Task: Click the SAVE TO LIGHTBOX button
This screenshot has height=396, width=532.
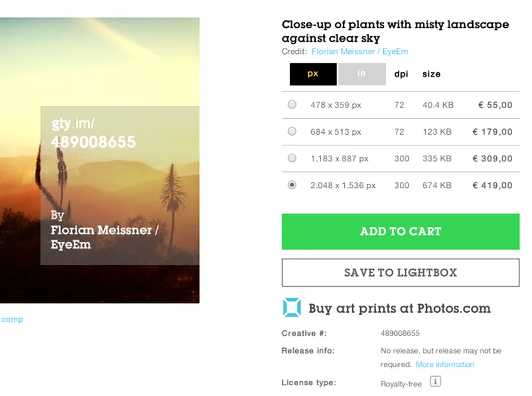Action: pos(400,273)
